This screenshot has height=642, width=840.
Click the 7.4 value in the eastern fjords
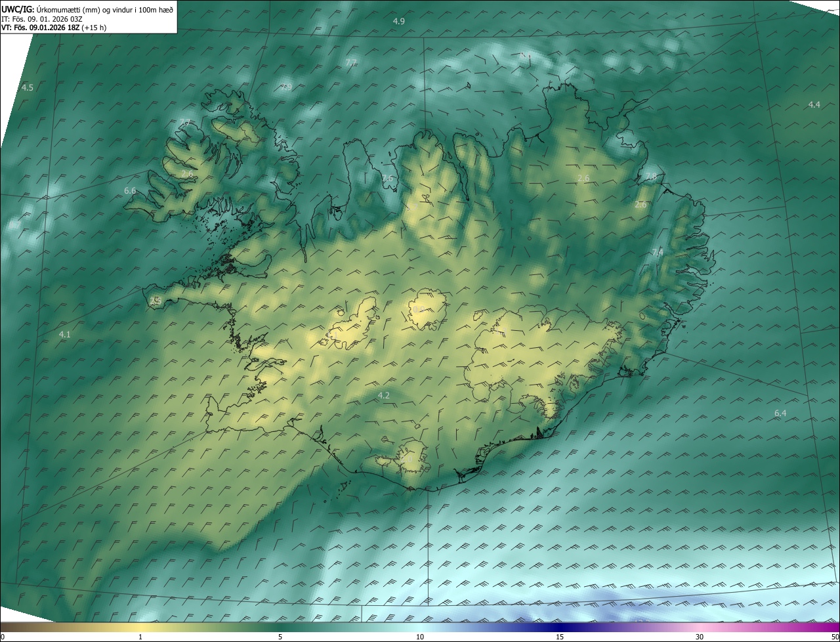658,253
